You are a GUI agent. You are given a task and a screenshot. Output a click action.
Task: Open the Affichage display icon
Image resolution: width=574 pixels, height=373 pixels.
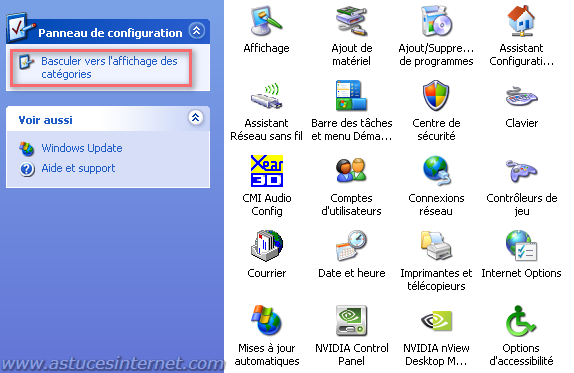point(266,21)
